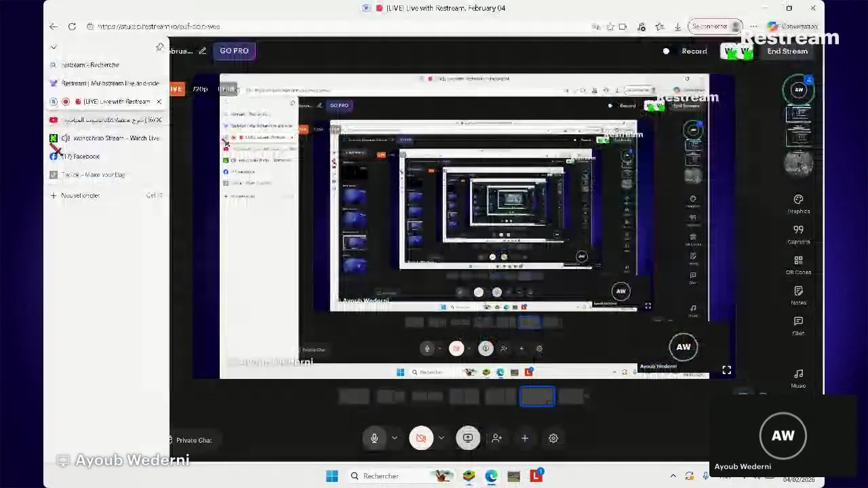
Task: Open the '(17) Facebook' tab
Action: (x=107, y=157)
